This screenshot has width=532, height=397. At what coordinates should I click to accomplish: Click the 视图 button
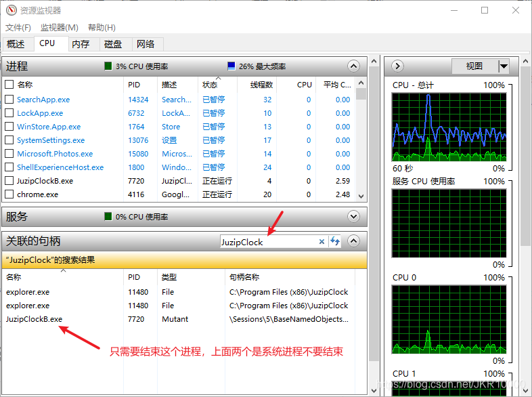(x=474, y=66)
